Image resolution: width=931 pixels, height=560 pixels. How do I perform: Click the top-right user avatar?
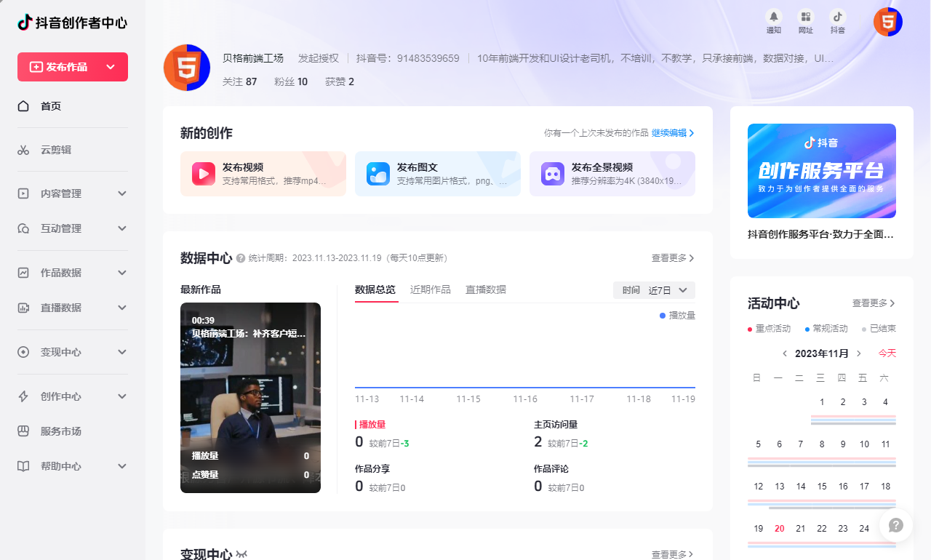tap(888, 22)
